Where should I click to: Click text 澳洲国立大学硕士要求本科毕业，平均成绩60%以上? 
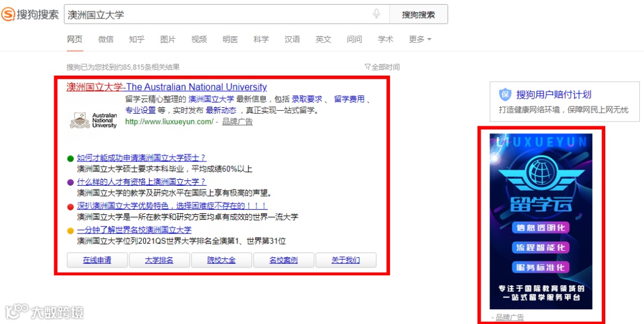pyautogui.click(x=165, y=169)
